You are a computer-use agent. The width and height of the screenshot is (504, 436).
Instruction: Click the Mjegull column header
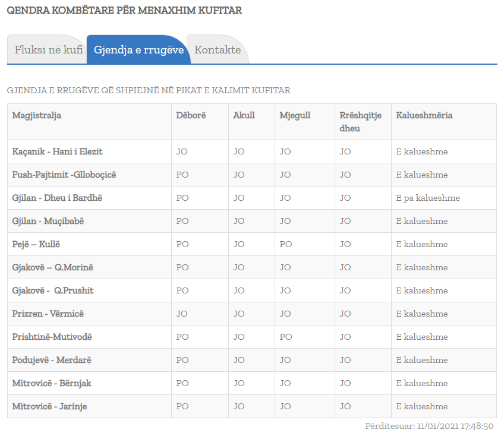point(295,115)
